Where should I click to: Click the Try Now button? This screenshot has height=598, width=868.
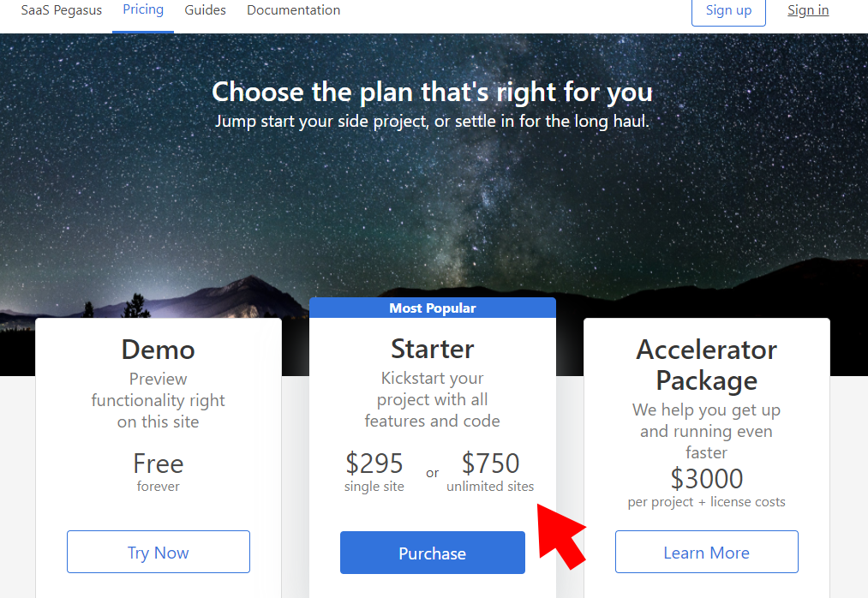coord(159,552)
